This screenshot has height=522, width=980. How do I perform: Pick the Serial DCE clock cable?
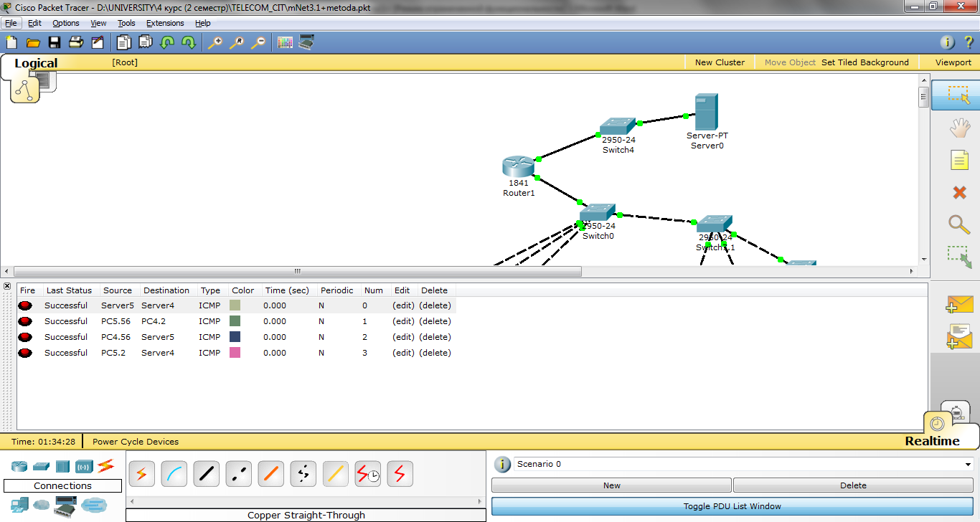tap(368, 473)
